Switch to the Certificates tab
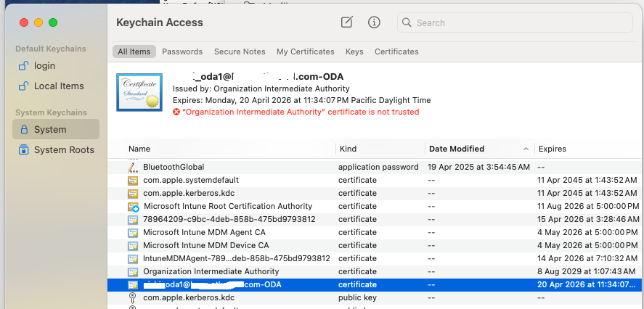Image resolution: width=644 pixels, height=309 pixels. click(396, 51)
